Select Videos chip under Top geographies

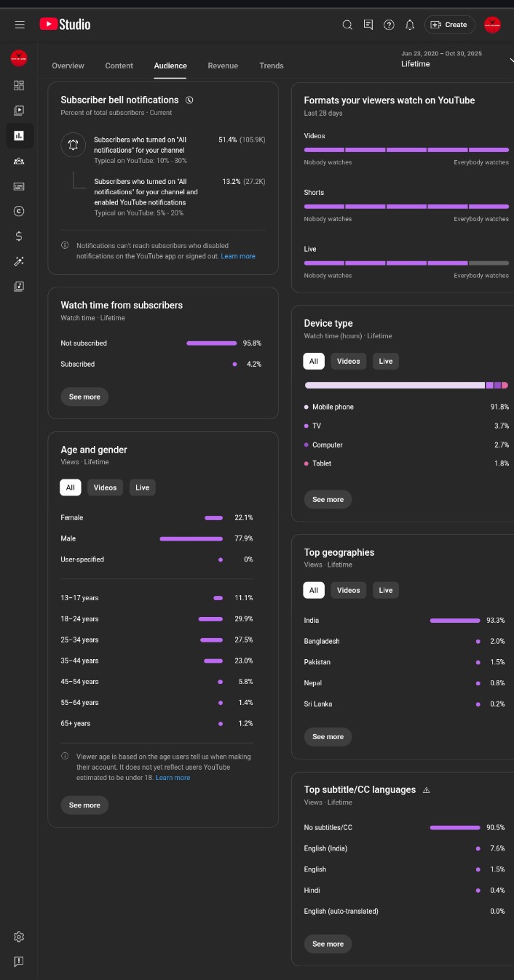(x=348, y=590)
